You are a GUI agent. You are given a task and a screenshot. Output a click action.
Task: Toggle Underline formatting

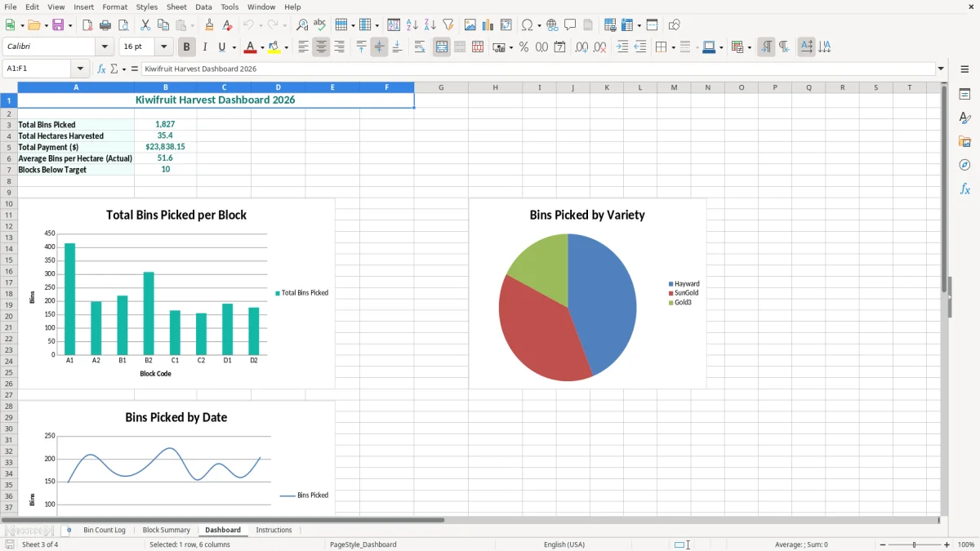click(222, 47)
